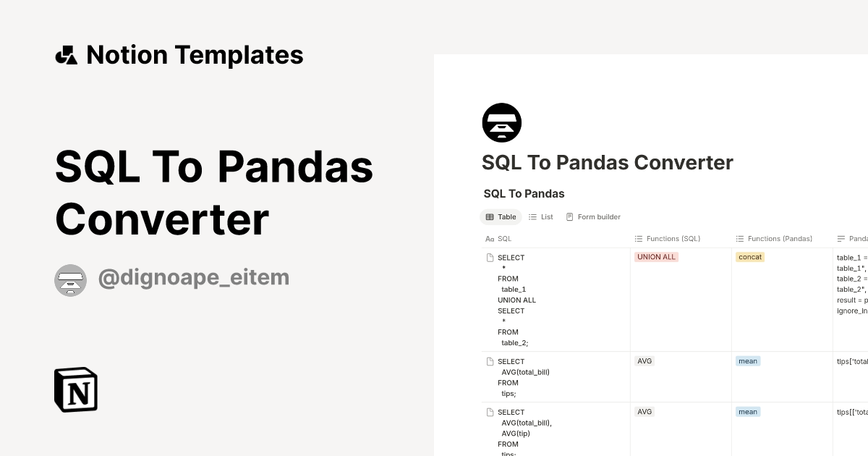Click the Notion Templates header text
The height and width of the screenshot is (456, 868).
click(195, 54)
